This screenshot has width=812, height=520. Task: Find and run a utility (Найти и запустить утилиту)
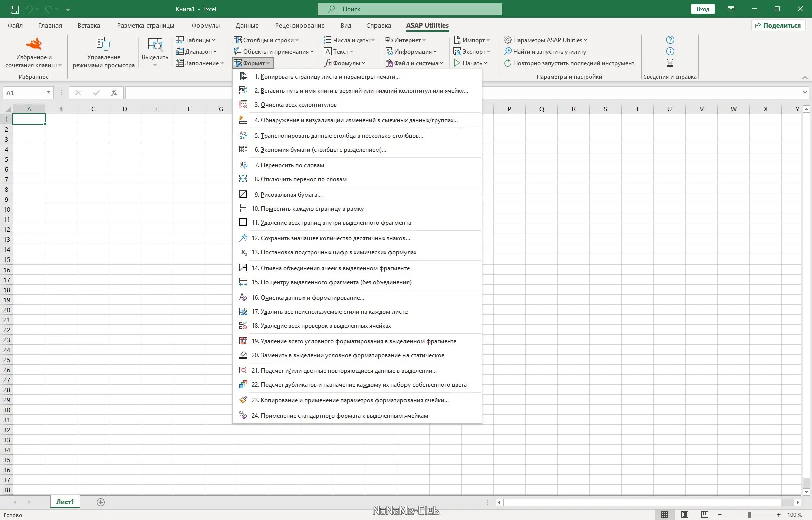click(545, 52)
